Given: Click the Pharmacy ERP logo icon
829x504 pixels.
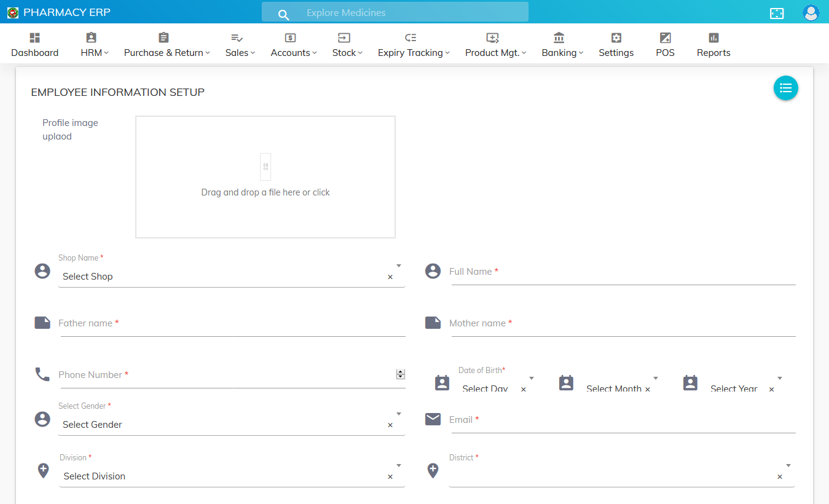Looking at the screenshot, I should click(12, 13).
